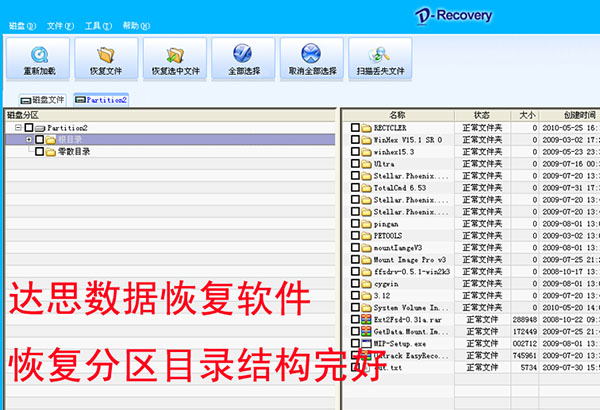Image resolution: width=600 pixels, height=410 pixels.
Task: Check the Ultra folder checkbox
Action: click(x=355, y=163)
